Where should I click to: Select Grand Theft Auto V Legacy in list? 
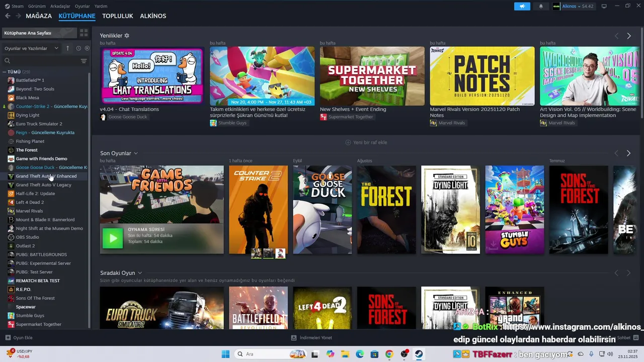click(43, 185)
